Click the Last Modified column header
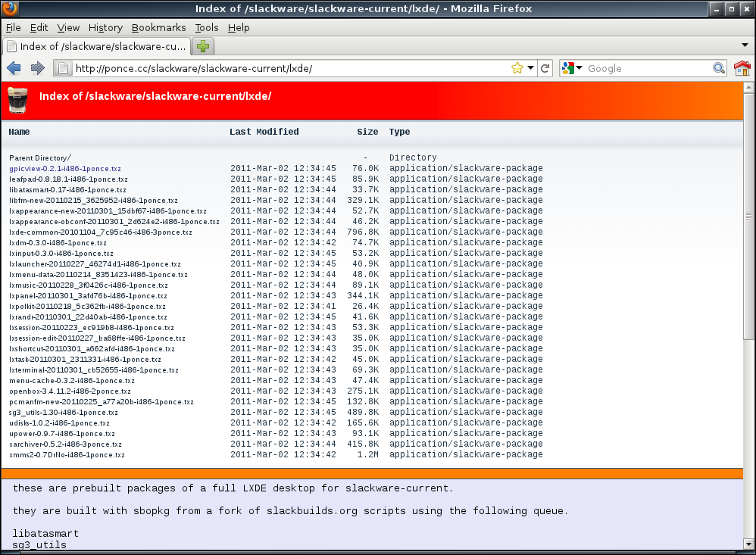This screenshot has height=555, width=756. (x=264, y=132)
